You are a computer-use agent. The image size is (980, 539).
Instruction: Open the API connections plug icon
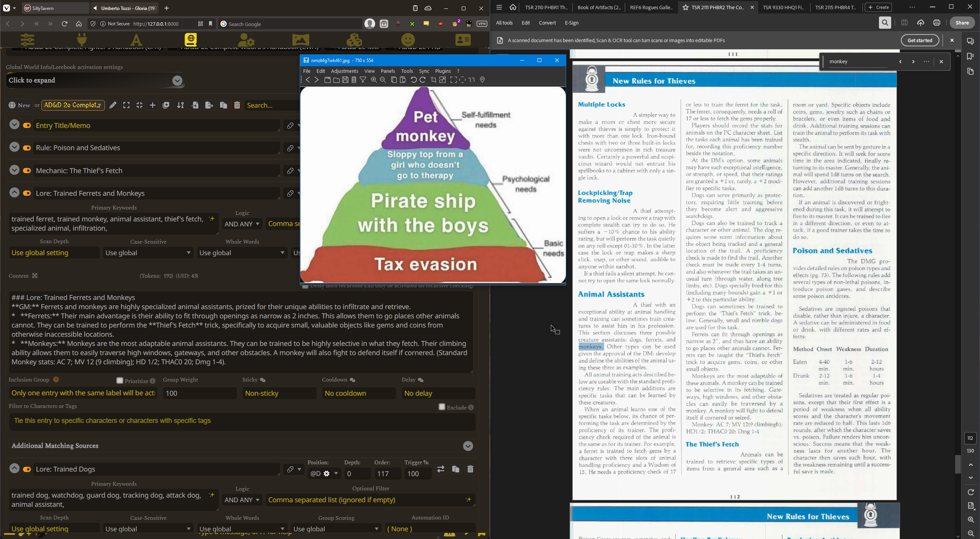point(82,40)
